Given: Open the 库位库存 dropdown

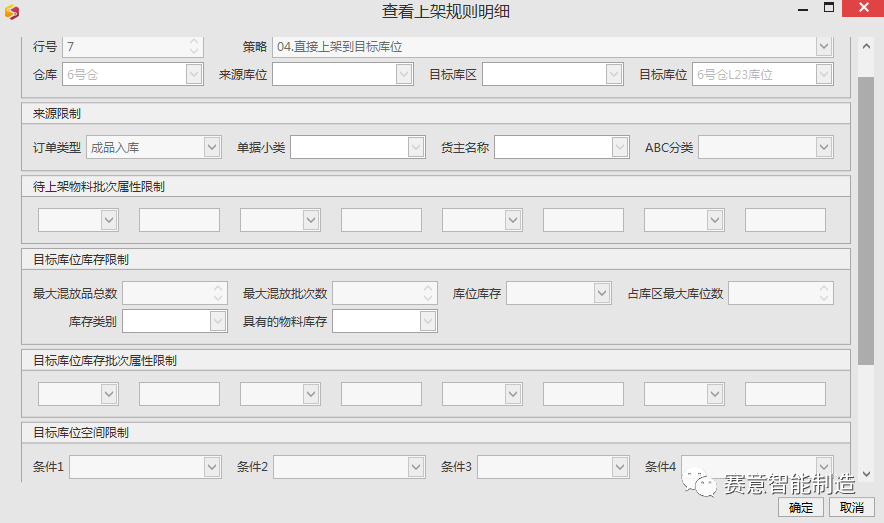Looking at the screenshot, I should coord(602,293).
